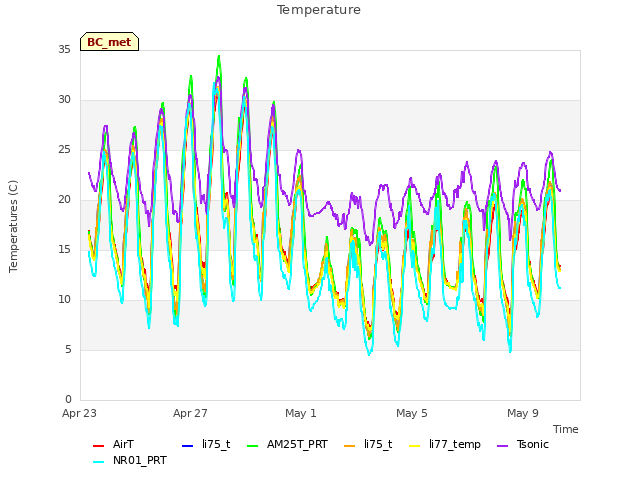640x480 pixels.
Task: Click the 30 y-axis tick label
Action: click(64, 100)
